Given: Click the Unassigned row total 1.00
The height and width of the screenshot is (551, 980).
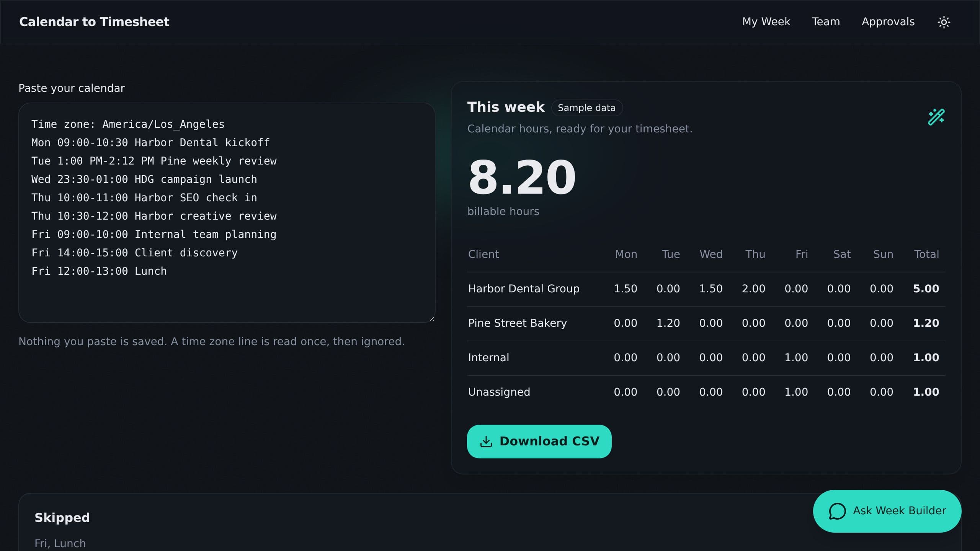Looking at the screenshot, I should pyautogui.click(x=926, y=392).
